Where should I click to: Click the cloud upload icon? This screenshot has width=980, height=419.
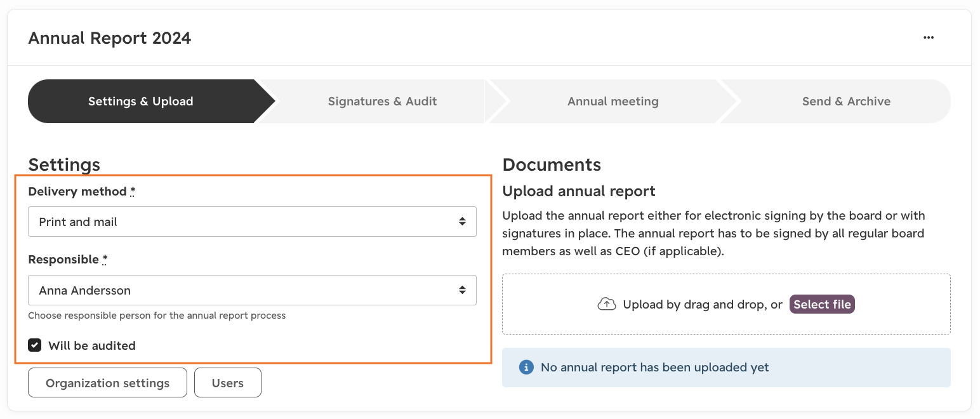(607, 304)
